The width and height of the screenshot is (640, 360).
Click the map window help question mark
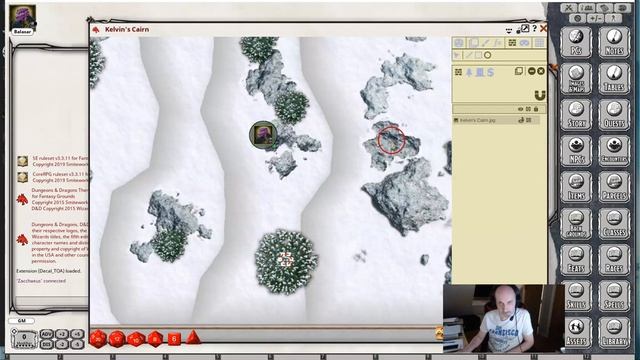click(534, 29)
